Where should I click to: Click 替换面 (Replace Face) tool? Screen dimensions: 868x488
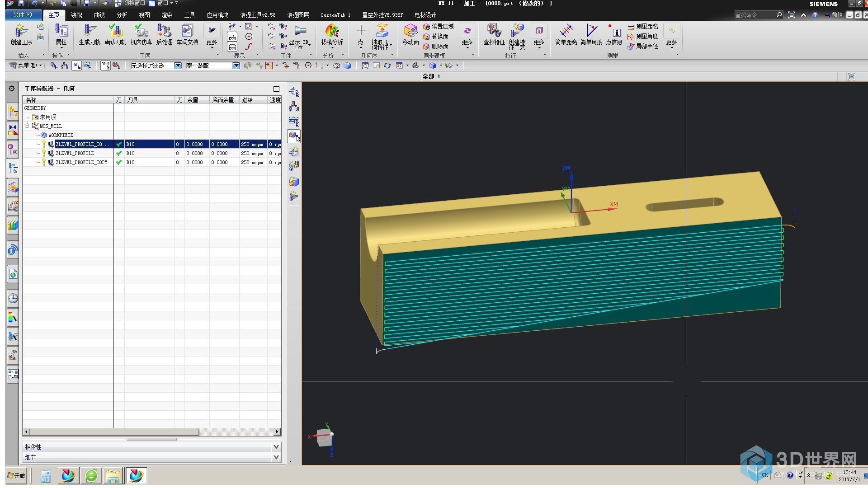[x=436, y=37]
